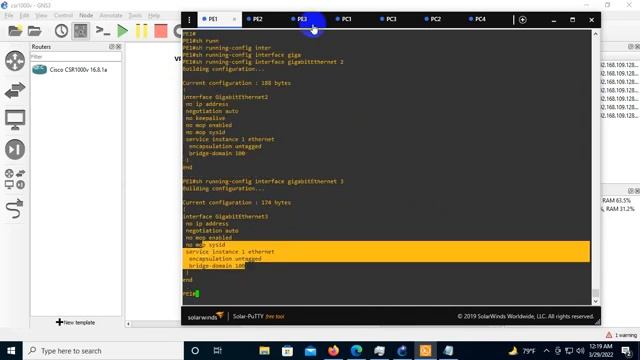The width and height of the screenshot is (640, 360).
Task: Switch to the PE3 terminal tab
Action: tap(302, 19)
